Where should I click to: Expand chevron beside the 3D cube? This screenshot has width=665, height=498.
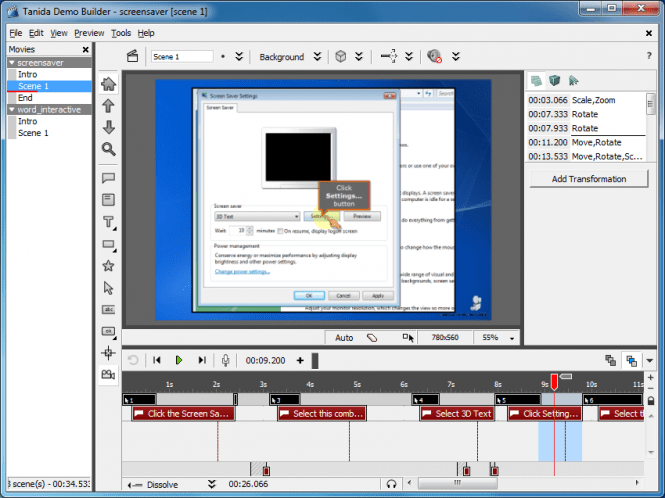359,56
